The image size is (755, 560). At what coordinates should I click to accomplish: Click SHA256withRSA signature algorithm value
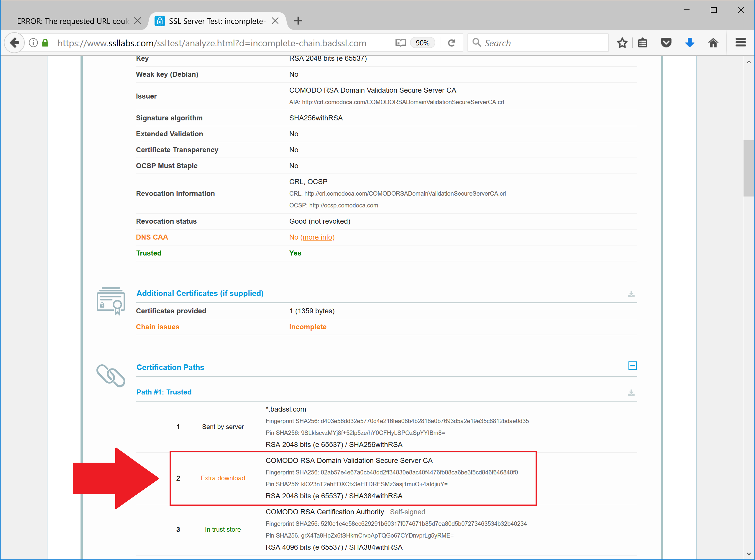click(316, 118)
